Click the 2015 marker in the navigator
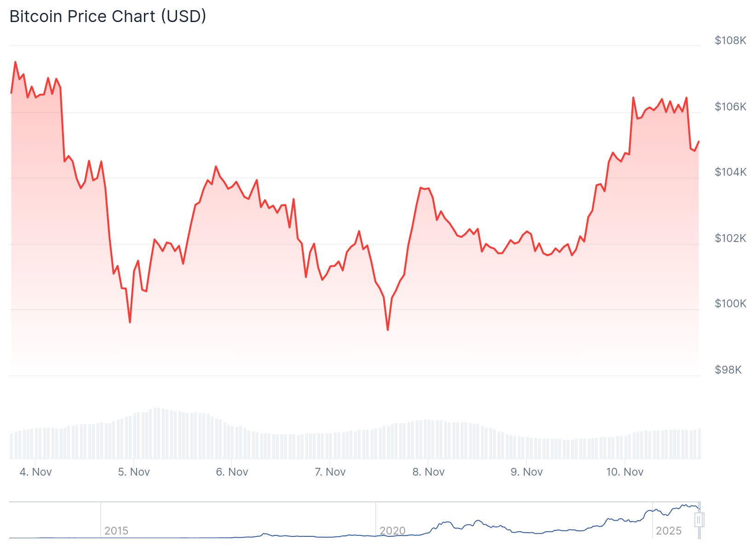The image size is (756, 552). [x=116, y=530]
